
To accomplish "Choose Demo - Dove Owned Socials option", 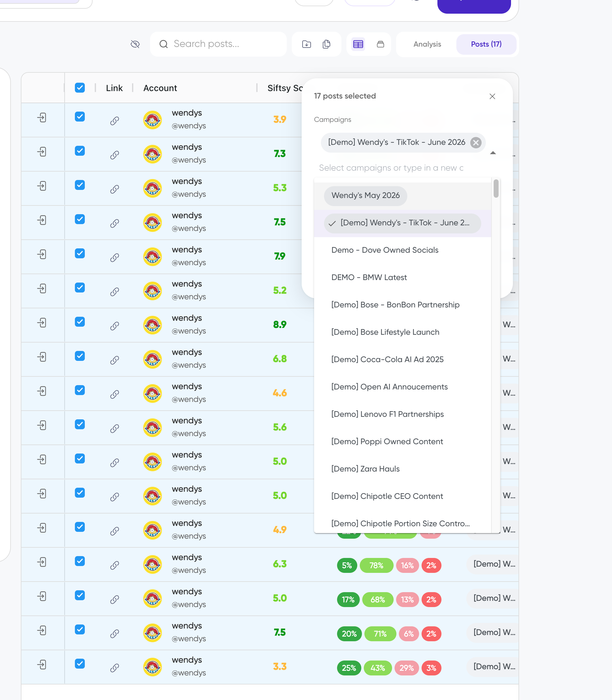I will tap(385, 250).
